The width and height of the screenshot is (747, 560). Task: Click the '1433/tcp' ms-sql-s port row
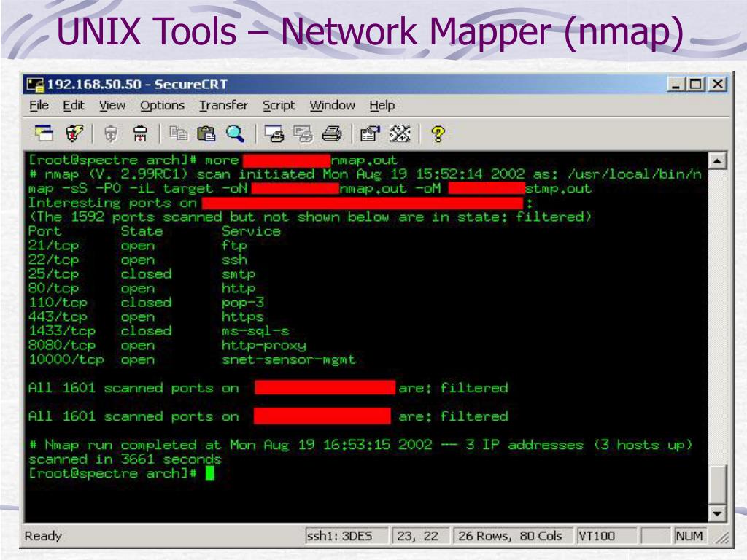158,332
